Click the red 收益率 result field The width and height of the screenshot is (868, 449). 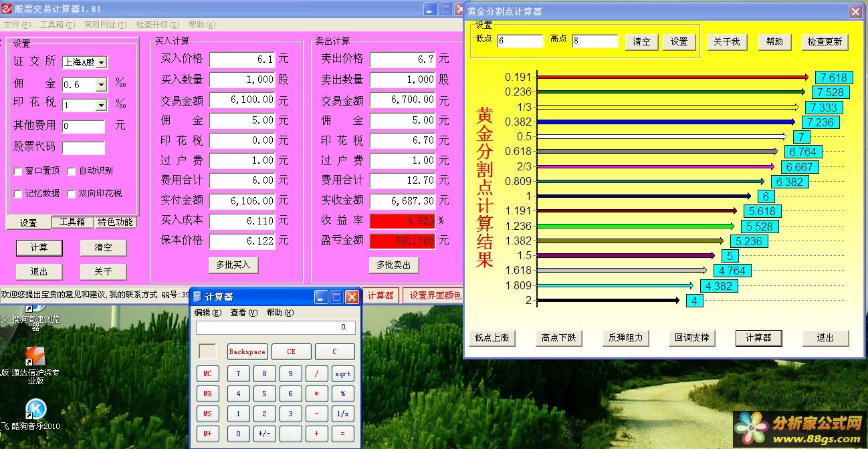403,220
